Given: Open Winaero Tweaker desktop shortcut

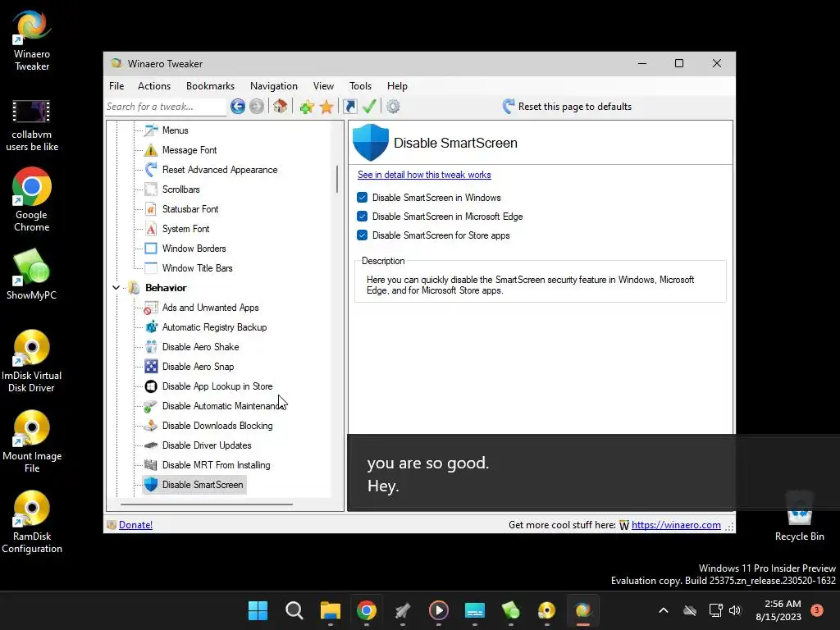Looking at the screenshot, I should (32, 41).
